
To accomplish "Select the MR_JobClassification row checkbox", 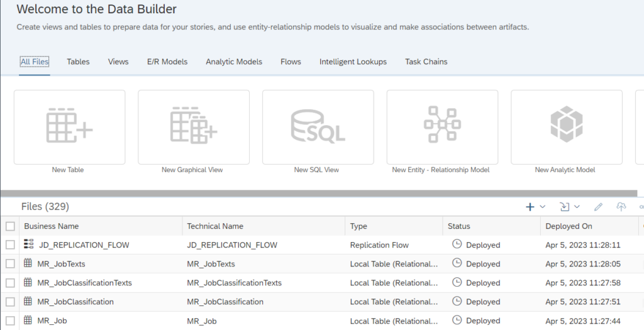I will (x=10, y=302).
